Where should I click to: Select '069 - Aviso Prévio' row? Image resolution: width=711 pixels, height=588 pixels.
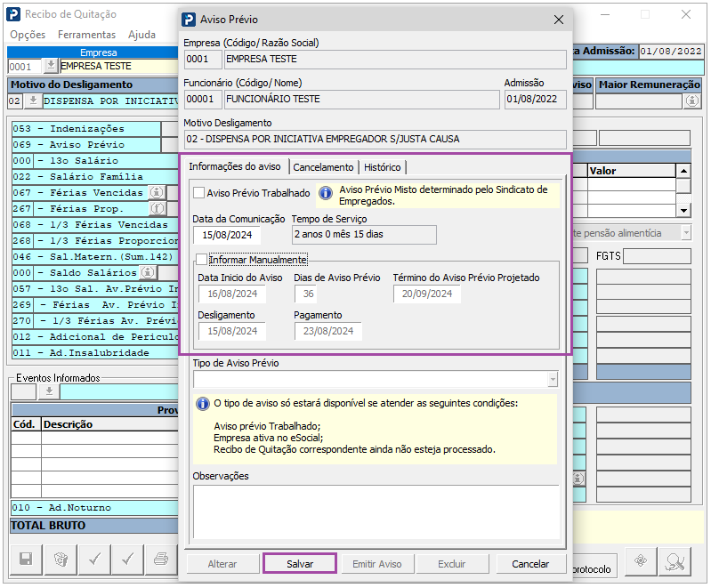click(x=86, y=145)
